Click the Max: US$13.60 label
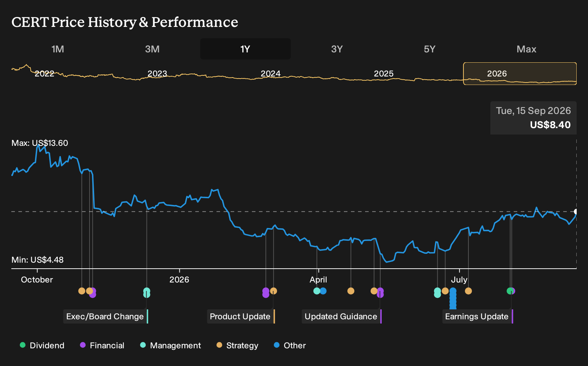This screenshot has height=366, width=588. click(x=40, y=143)
